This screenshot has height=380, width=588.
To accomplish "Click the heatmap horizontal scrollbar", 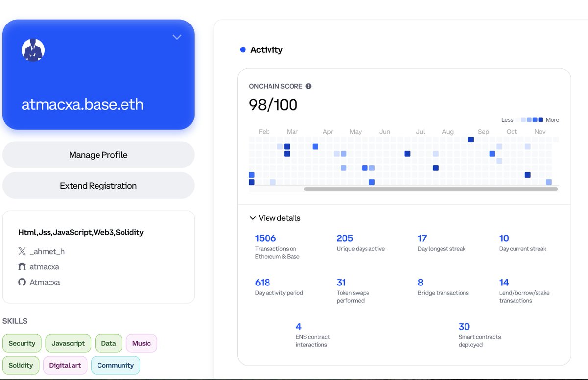I will (x=431, y=189).
